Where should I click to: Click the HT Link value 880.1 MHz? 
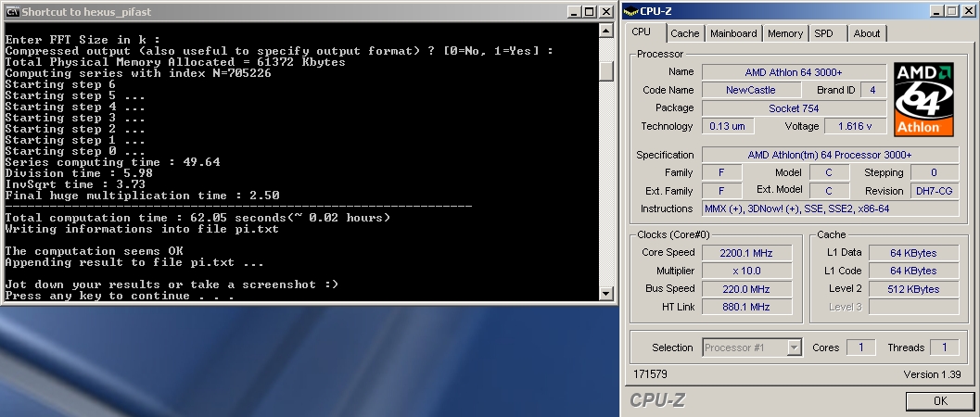pyautogui.click(x=747, y=307)
